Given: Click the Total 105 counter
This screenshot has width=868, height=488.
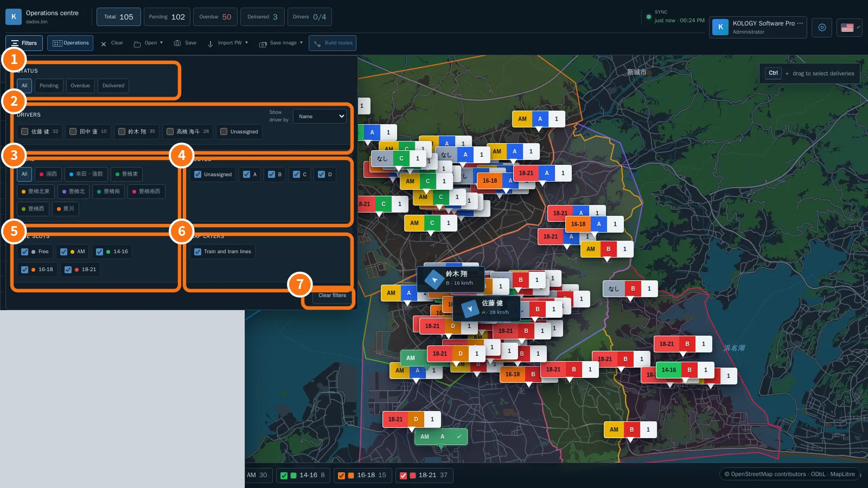Looking at the screenshot, I should coord(119,17).
